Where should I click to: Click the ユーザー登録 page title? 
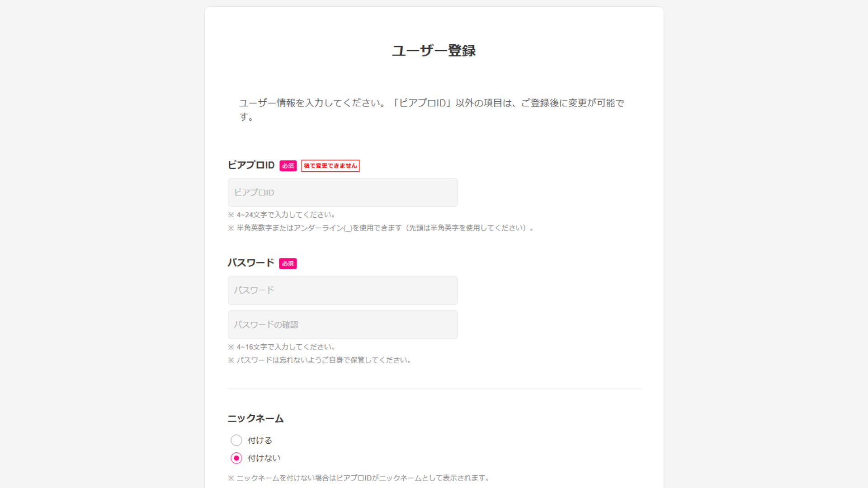click(x=434, y=51)
